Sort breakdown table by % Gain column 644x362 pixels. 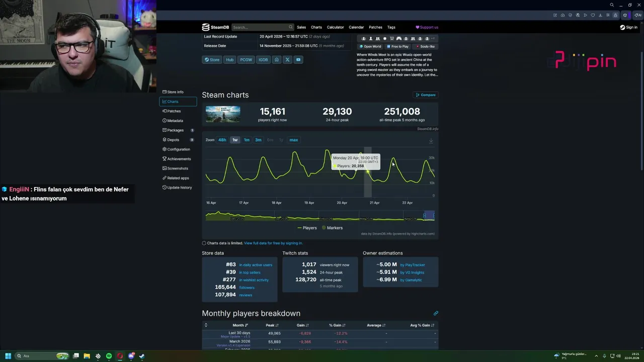(x=338, y=325)
